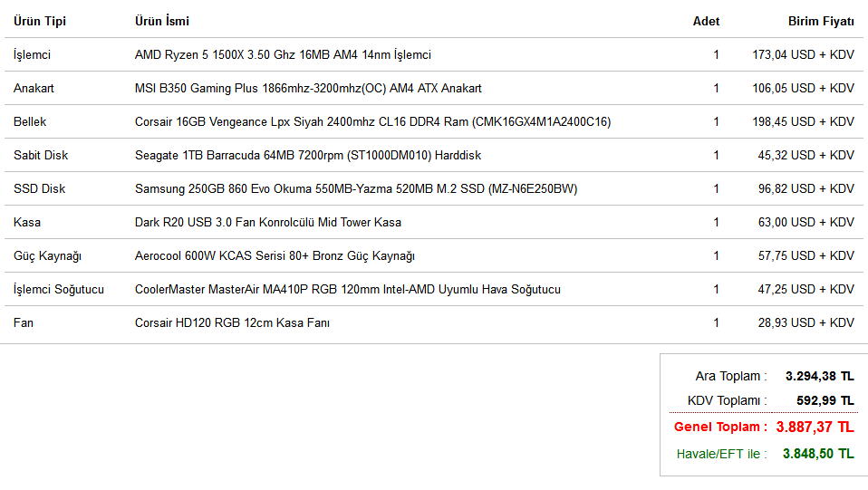Select Aerocool 600W KCAS product name
The image size is (868, 490).
coord(275,255)
